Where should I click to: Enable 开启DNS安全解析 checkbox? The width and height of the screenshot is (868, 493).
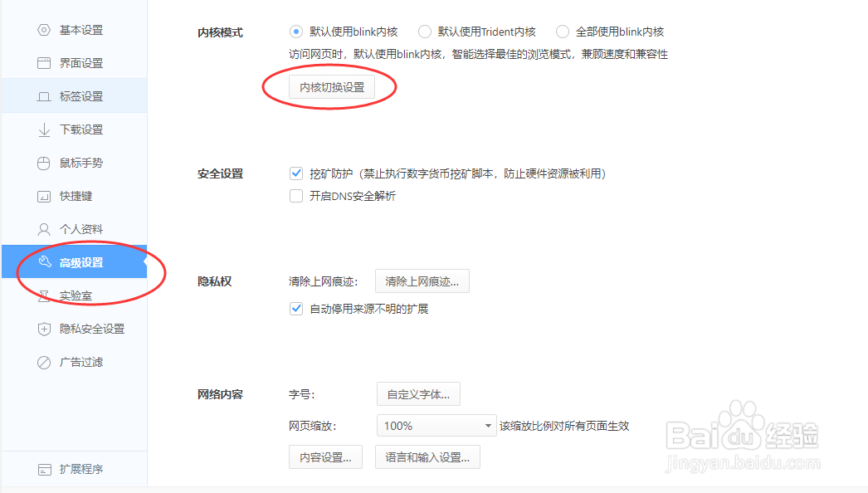[296, 196]
